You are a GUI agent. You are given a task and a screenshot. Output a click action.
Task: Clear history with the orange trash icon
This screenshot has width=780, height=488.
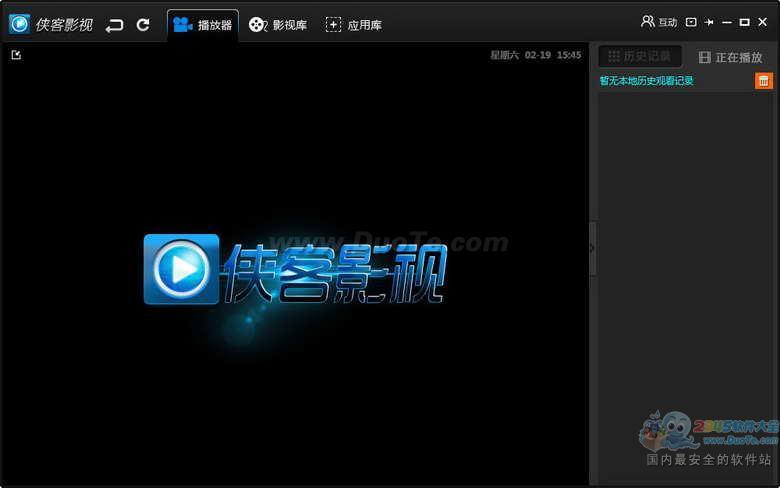coord(764,81)
